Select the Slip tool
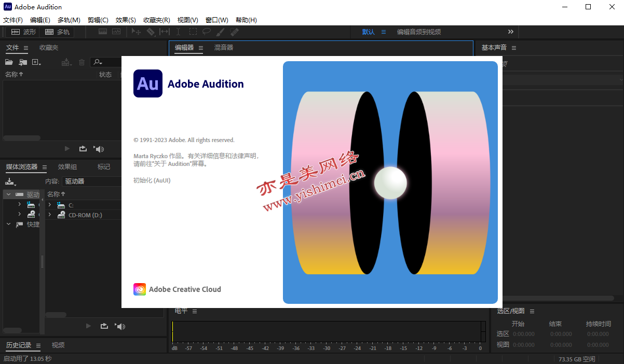 pos(164,32)
